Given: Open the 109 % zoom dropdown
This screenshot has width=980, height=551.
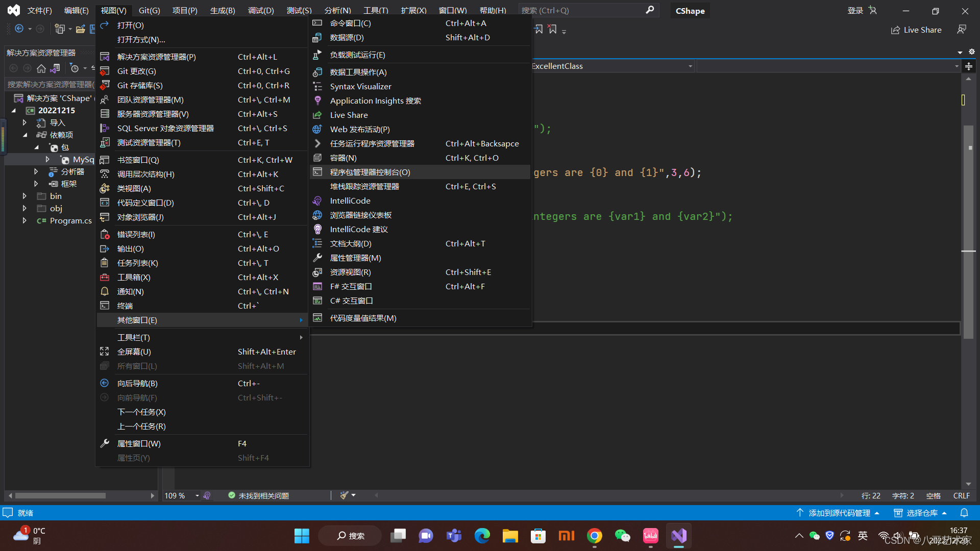Looking at the screenshot, I should pos(197,496).
